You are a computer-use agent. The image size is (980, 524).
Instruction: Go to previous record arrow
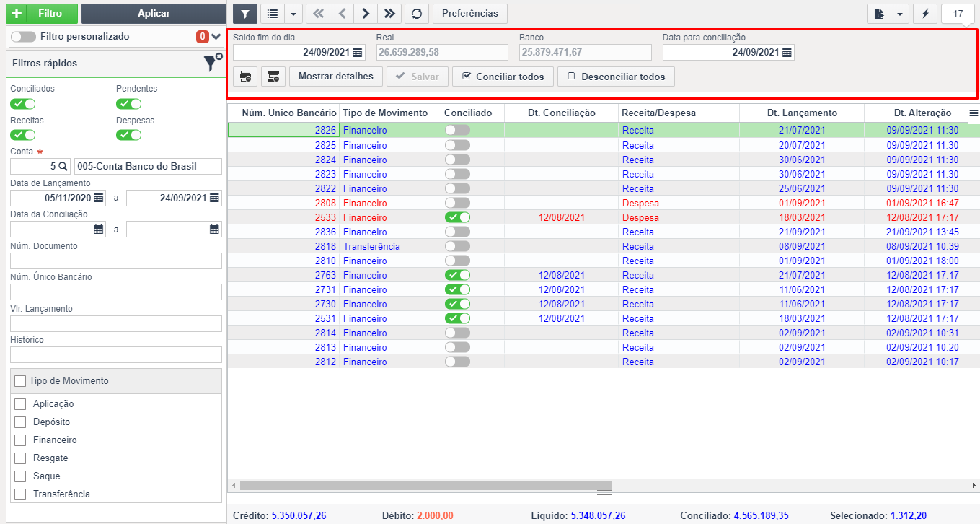click(x=343, y=13)
